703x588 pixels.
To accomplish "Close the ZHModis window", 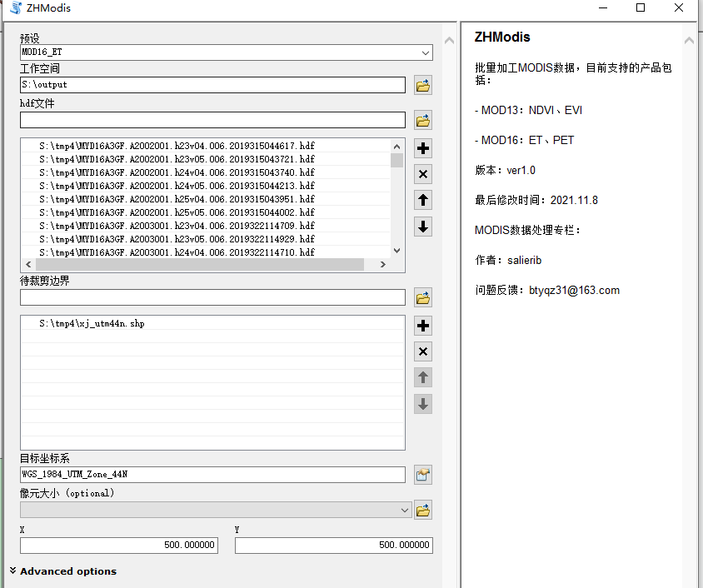I will coord(679,8).
